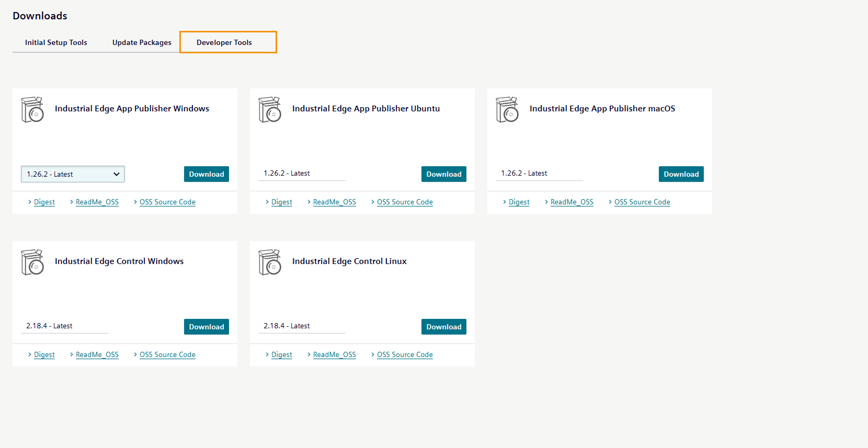
Task: Open Digest link for App Publisher Windows
Action: [44, 202]
